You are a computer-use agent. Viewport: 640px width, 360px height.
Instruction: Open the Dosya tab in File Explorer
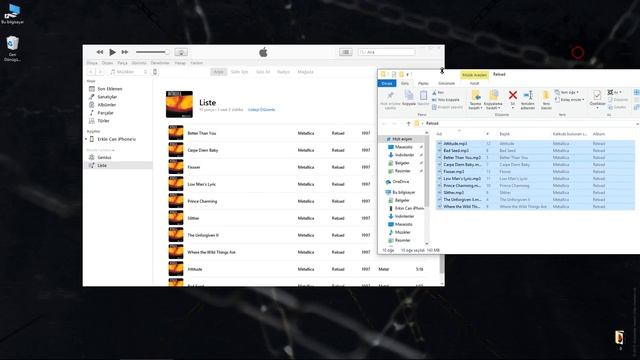[x=387, y=83]
